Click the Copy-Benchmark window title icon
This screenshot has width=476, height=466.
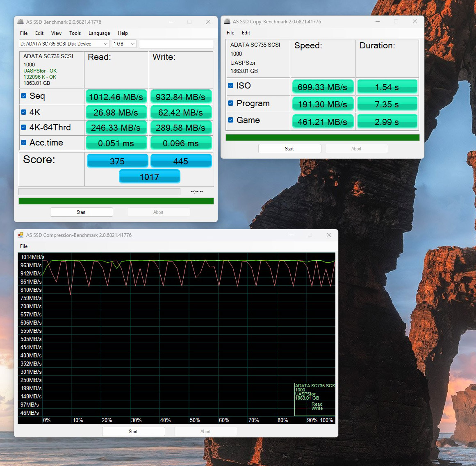(x=227, y=22)
